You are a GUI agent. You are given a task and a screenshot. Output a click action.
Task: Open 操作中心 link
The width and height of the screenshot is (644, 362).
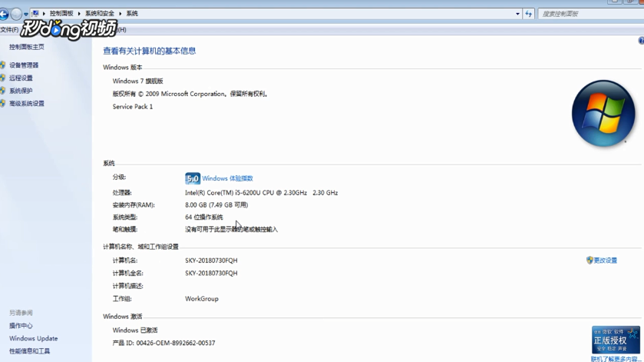21,325
